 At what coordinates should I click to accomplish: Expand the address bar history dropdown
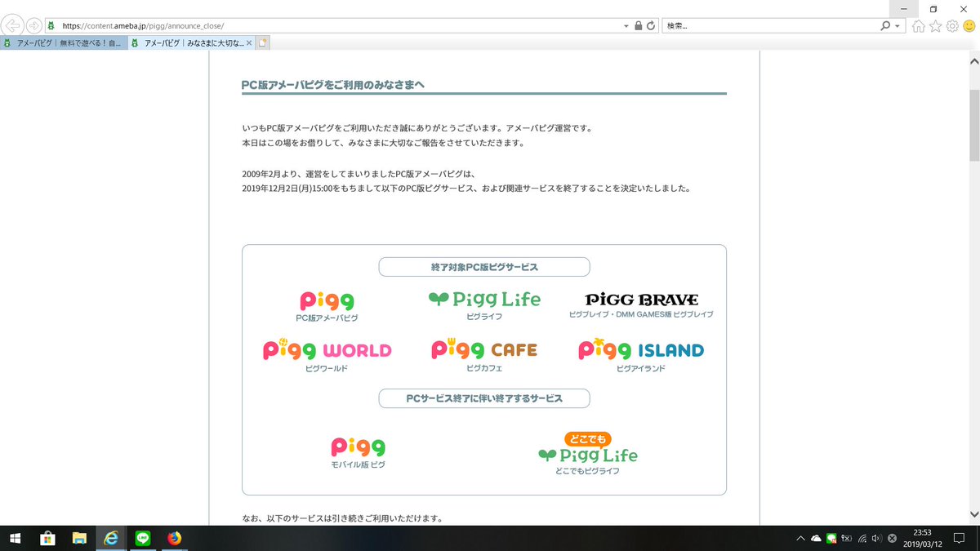(x=626, y=25)
